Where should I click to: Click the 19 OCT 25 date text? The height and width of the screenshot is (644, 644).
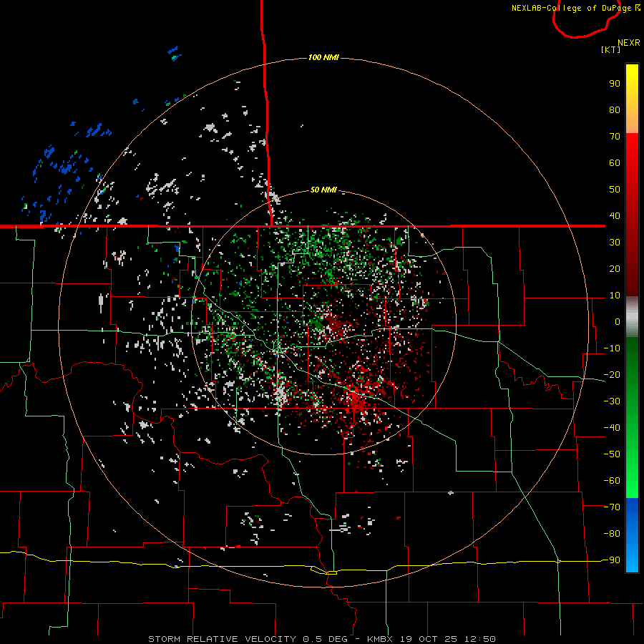(x=429, y=639)
